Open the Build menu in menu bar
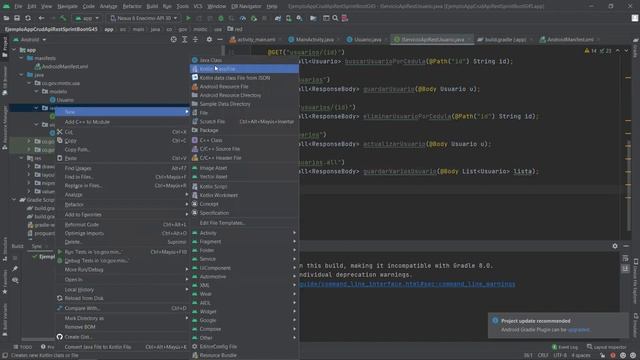640x360 pixels. tap(152, 6)
